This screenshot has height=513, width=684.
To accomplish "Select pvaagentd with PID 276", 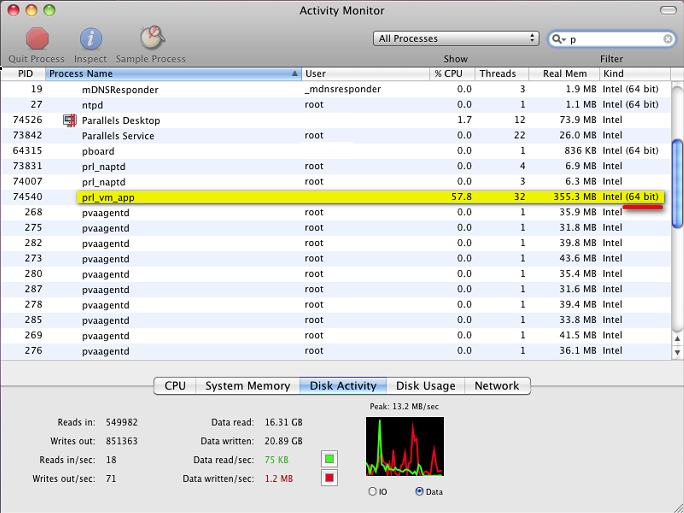I will pyautogui.click(x=335, y=351).
